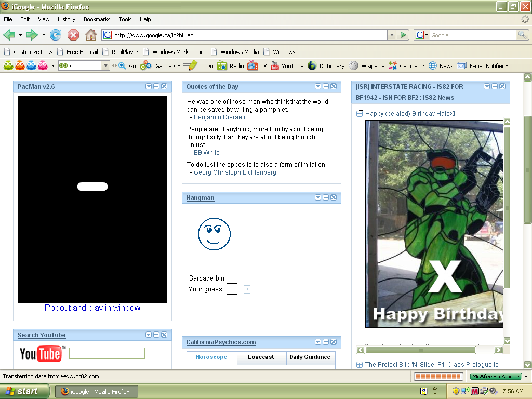The image size is (532, 399).
Task: Open the Quotes of the Day gadget menu arrow
Action: pos(317,87)
